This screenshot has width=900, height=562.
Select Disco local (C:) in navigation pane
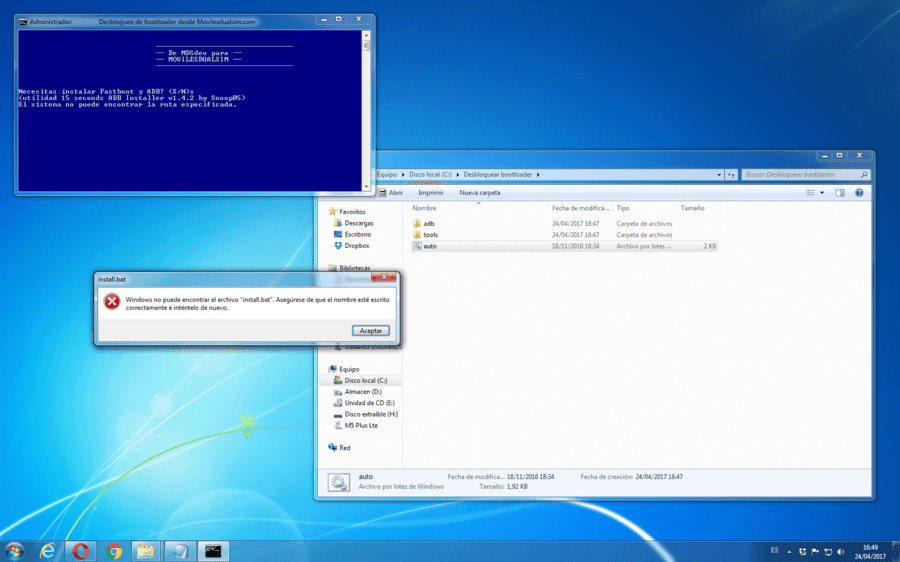(x=366, y=381)
